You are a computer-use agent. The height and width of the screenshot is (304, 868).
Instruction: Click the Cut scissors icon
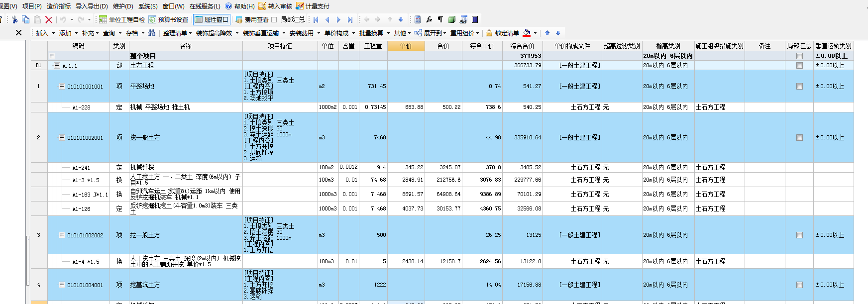click(x=14, y=19)
